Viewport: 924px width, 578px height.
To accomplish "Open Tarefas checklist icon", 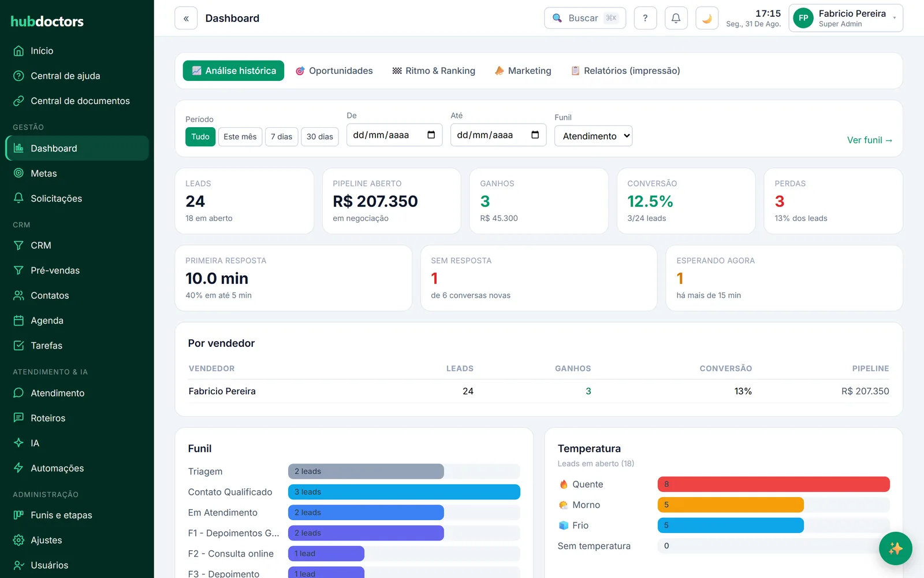I will click(18, 346).
